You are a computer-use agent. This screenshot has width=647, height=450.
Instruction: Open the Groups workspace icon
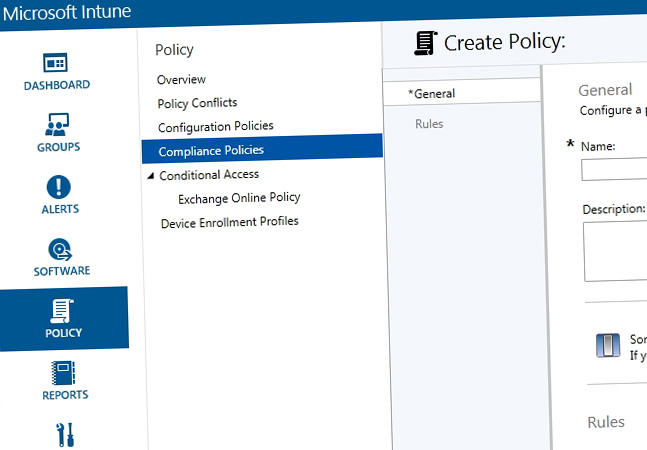57,125
